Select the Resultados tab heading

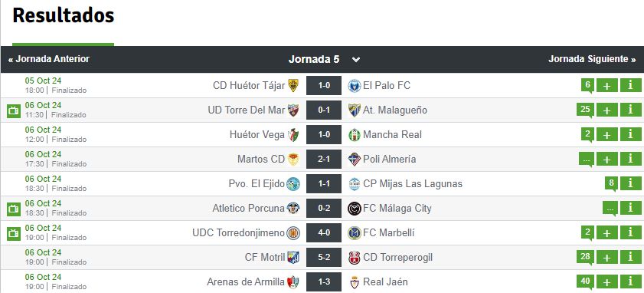tap(64, 15)
